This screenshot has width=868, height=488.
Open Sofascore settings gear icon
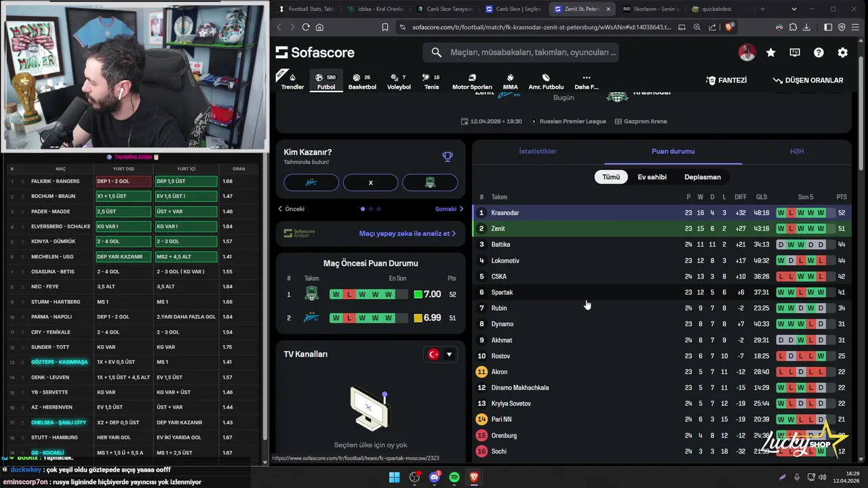point(842,52)
